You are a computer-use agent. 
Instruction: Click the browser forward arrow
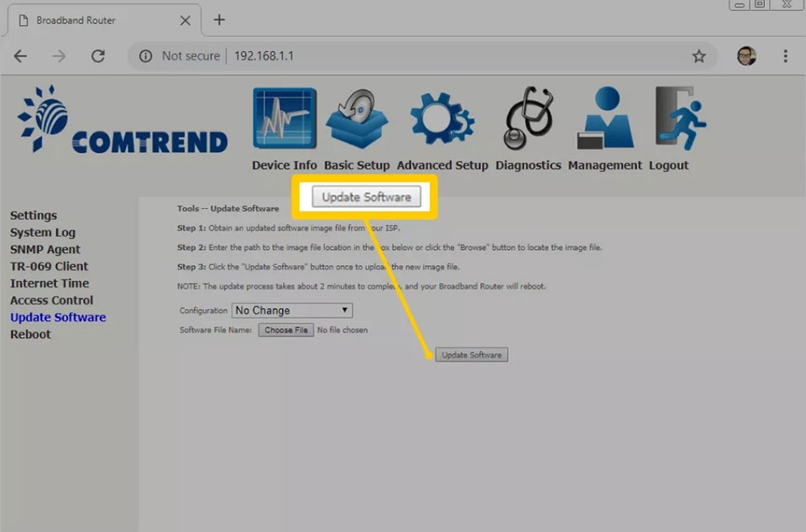pyautogui.click(x=59, y=56)
